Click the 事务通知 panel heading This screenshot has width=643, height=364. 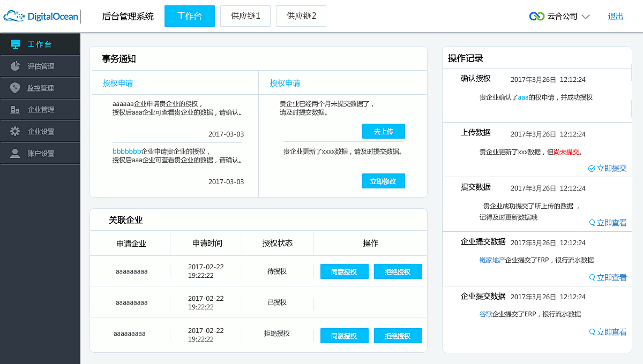tap(119, 59)
